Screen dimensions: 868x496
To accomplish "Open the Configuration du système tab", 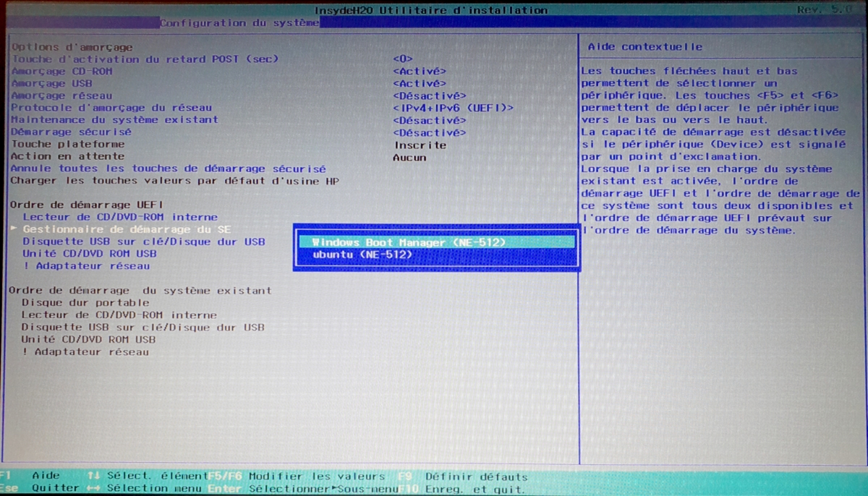I will point(239,22).
